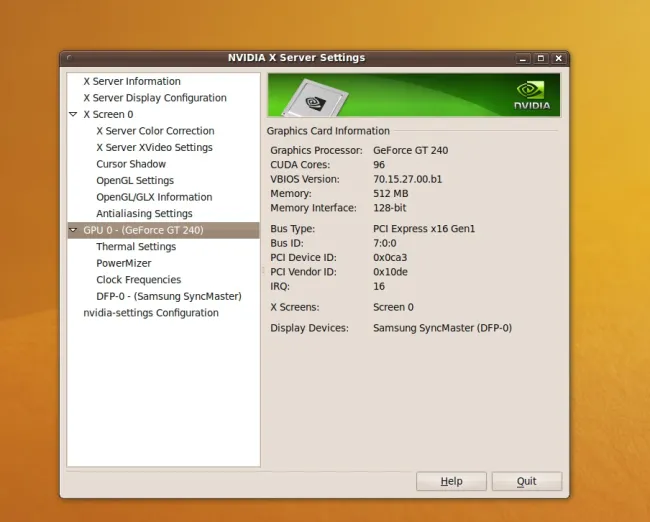
Task: Collapse the X Screen 0 tree node
Action: pyautogui.click(x=73, y=114)
